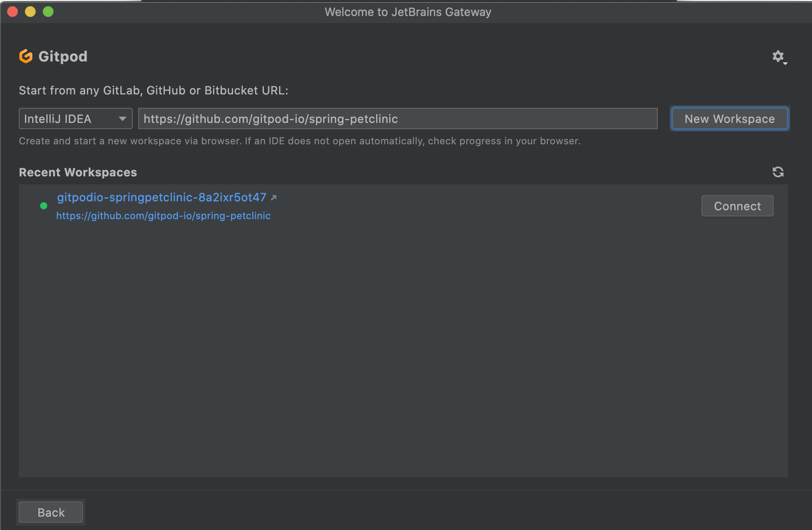Close the JetBrains Gateway window
The height and width of the screenshot is (530, 812).
12,12
